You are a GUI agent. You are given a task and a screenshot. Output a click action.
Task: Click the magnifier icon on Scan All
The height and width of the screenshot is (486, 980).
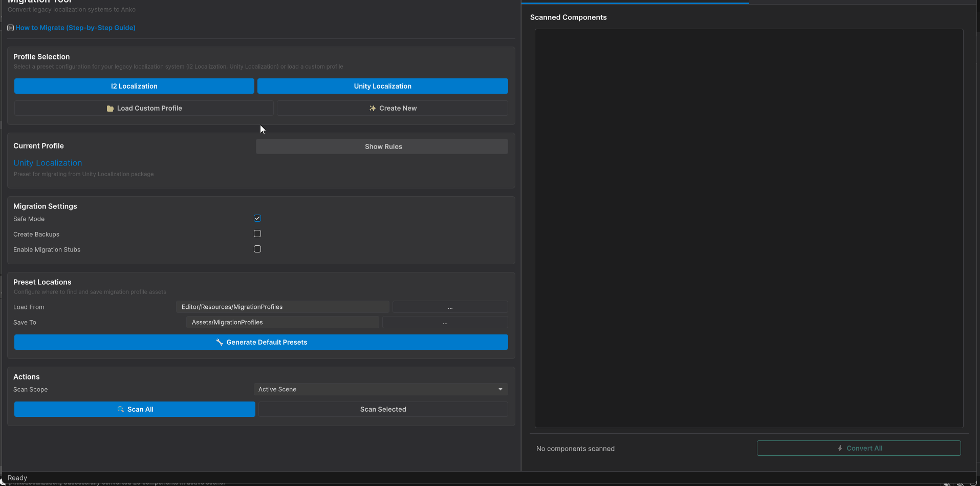pyautogui.click(x=120, y=409)
